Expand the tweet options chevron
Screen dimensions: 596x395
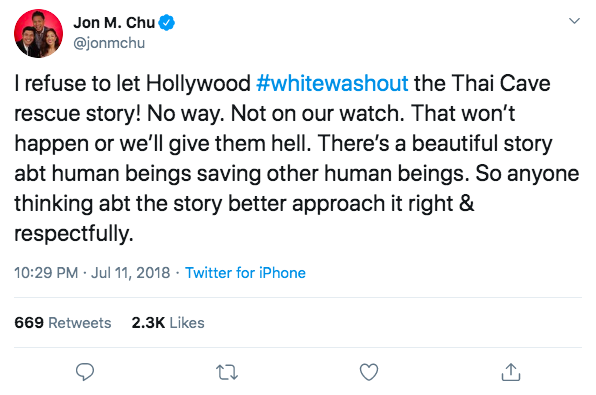pos(574,21)
